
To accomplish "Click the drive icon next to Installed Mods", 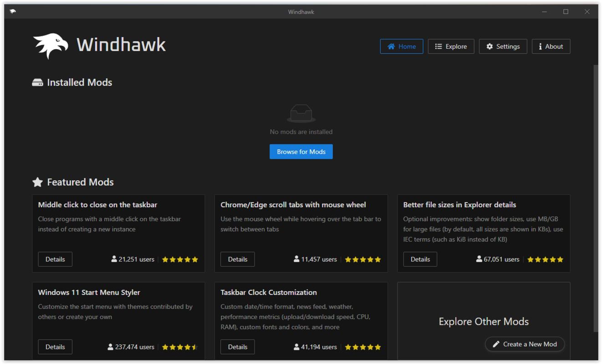I will pos(38,81).
